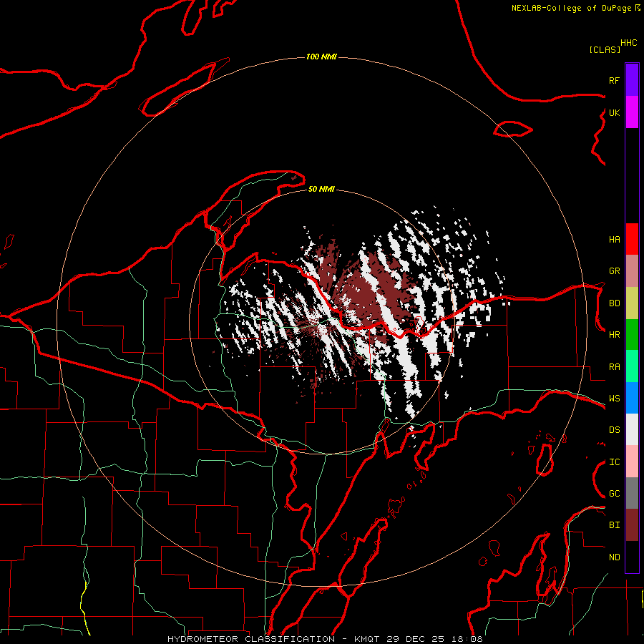Click the GR pink legend color swatch
The height and width of the screenshot is (644, 644).
pyautogui.click(x=632, y=271)
